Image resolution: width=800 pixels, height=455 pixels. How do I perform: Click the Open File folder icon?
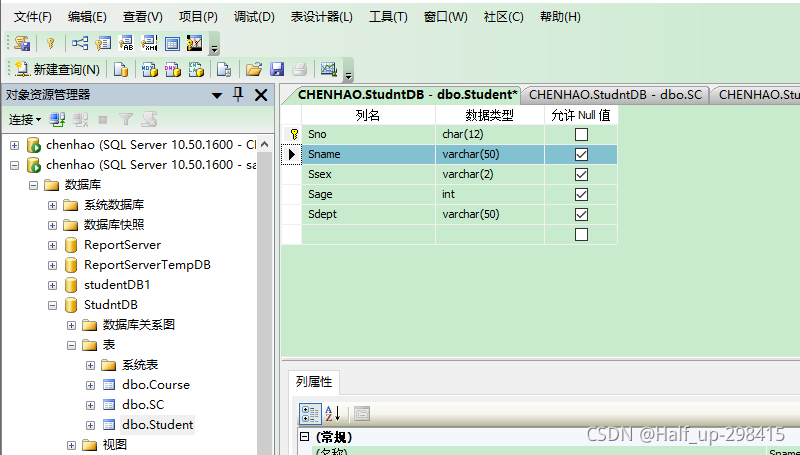pyautogui.click(x=254, y=69)
